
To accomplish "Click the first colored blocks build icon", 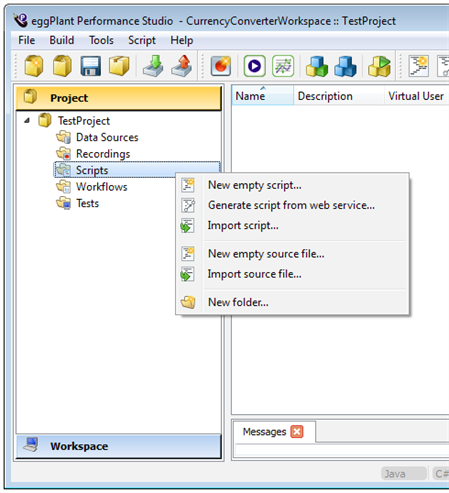I will pos(317,66).
